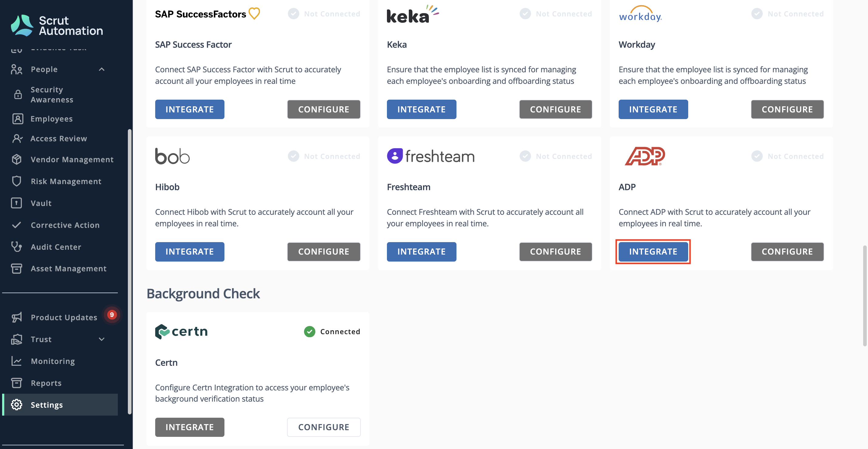Click the red 9 notification badge
This screenshot has width=868, height=449.
pos(111,314)
